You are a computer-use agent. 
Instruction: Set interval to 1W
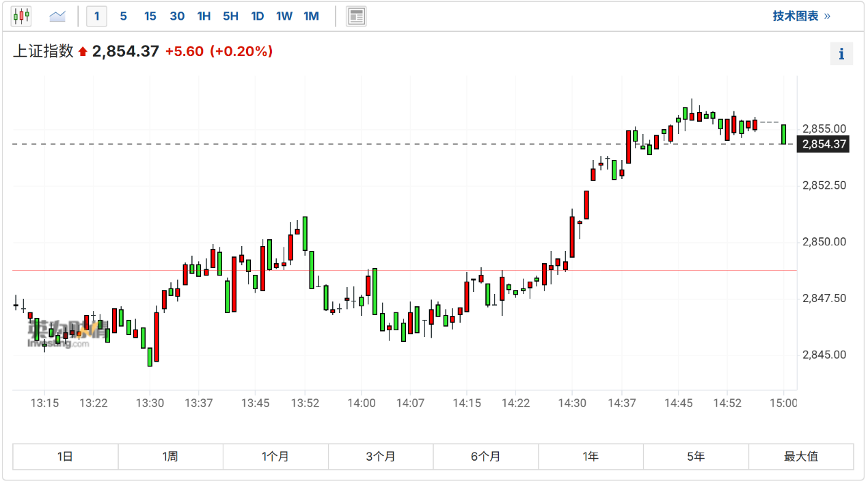coord(284,16)
